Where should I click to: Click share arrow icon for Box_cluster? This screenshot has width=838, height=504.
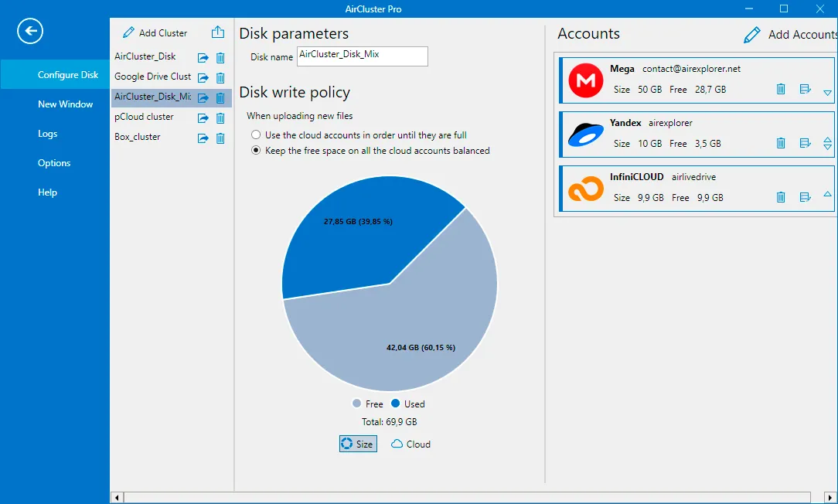[x=203, y=138]
